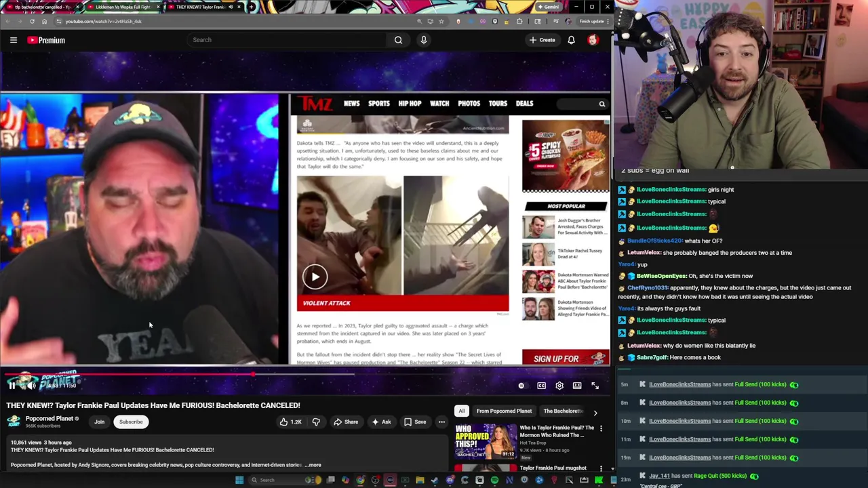This screenshot has height=488, width=868.
Task: Run the search with the magnifier button
Action: [x=398, y=40]
